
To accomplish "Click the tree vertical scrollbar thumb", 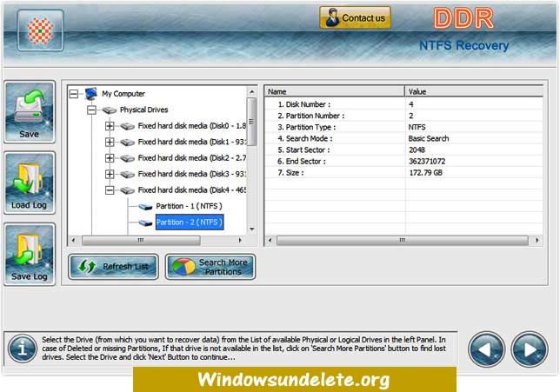I will (x=252, y=122).
